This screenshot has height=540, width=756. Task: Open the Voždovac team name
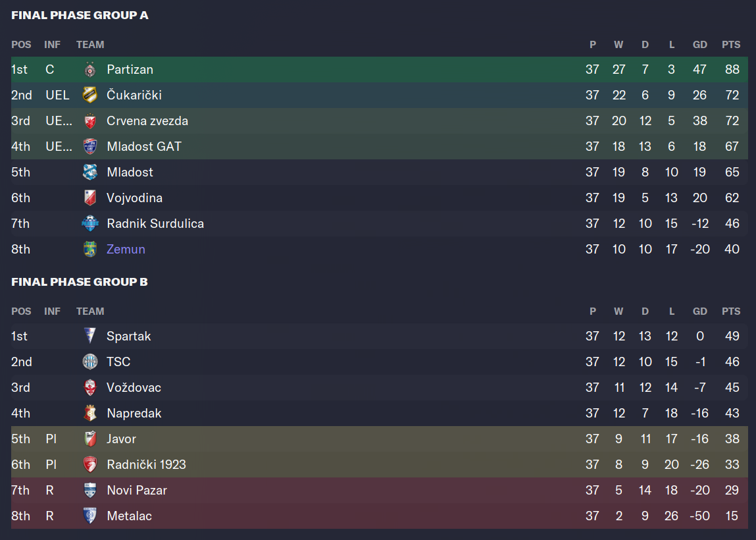pyautogui.click(x=134, y=387)
